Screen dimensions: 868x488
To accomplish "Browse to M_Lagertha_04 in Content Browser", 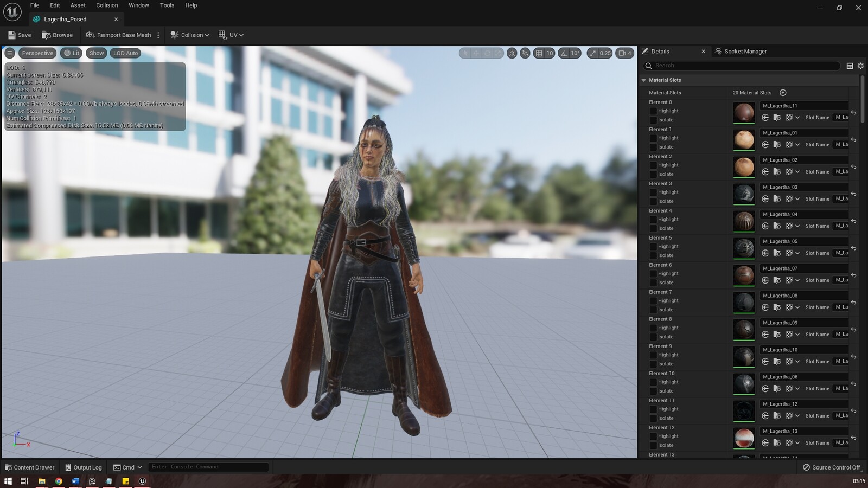I will click(777, 226).
